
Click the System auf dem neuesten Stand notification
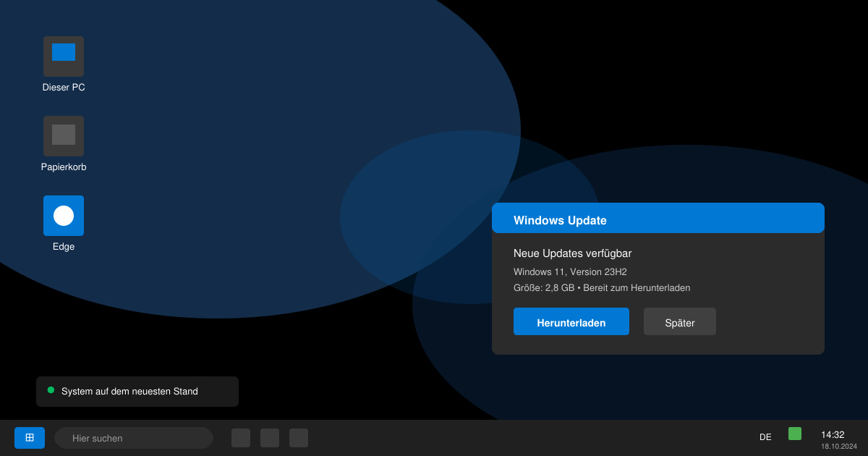tap(137, 392)
